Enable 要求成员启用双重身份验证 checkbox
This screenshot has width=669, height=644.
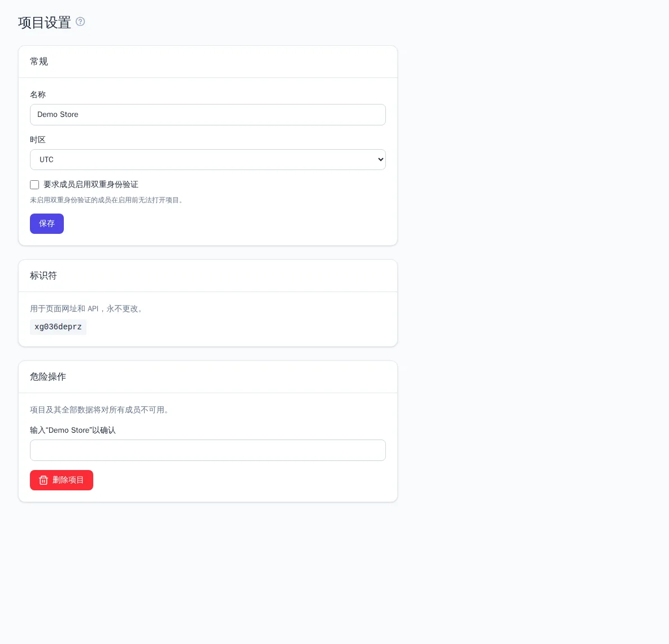click(34, 185)
